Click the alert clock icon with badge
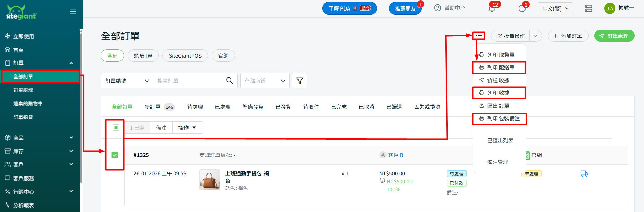This screenshot has height=212, width=644. pyautogui.click(x=522, y=8)
